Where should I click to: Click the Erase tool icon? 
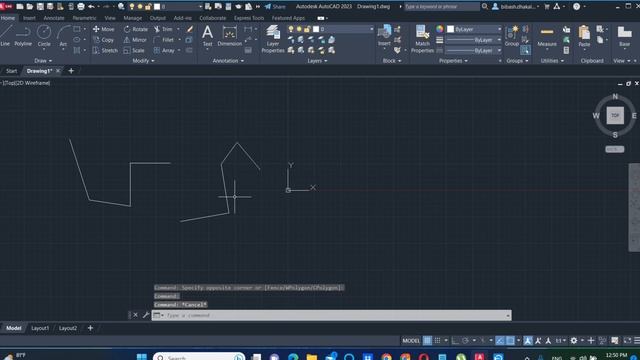[x=189, y=29]
